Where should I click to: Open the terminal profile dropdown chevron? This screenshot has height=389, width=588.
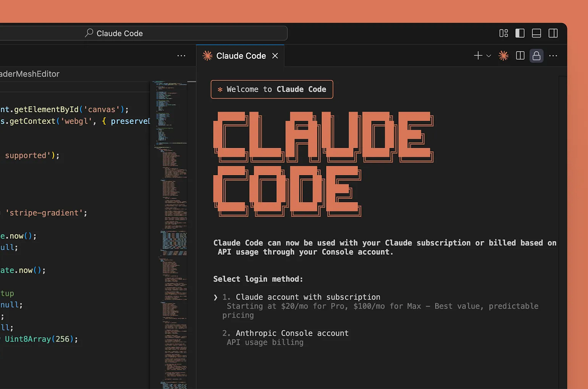coord(488,56)
